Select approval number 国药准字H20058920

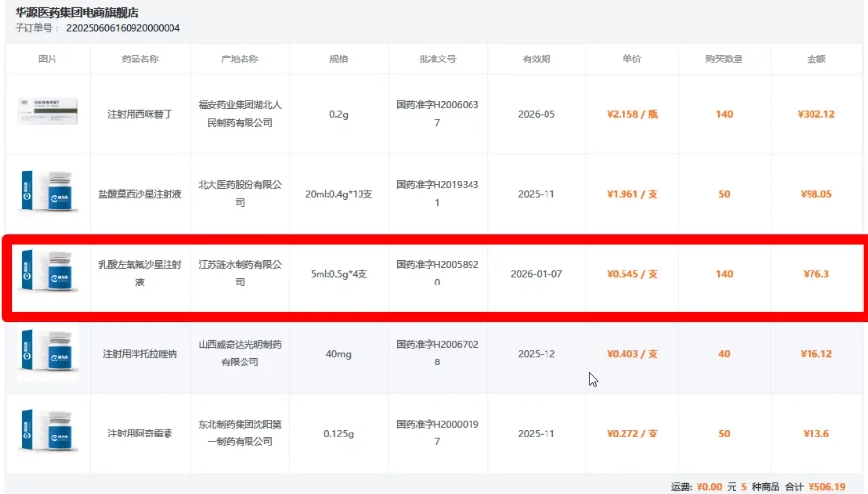coord(437,273)
